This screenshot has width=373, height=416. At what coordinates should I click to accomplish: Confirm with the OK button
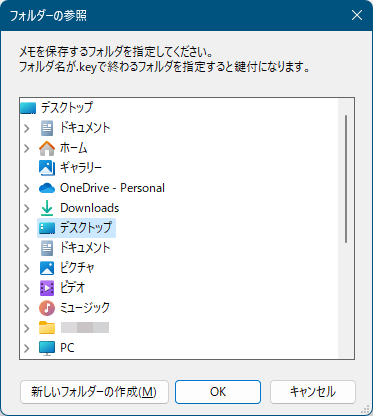218,392
